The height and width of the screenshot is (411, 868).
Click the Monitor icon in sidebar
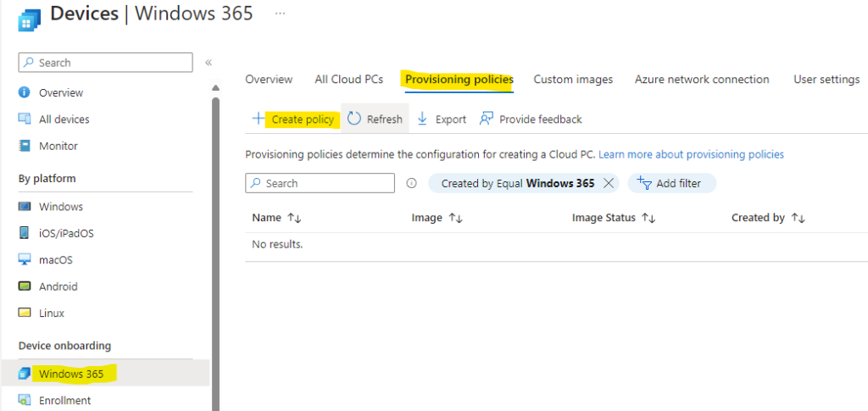tap(24, 146)
